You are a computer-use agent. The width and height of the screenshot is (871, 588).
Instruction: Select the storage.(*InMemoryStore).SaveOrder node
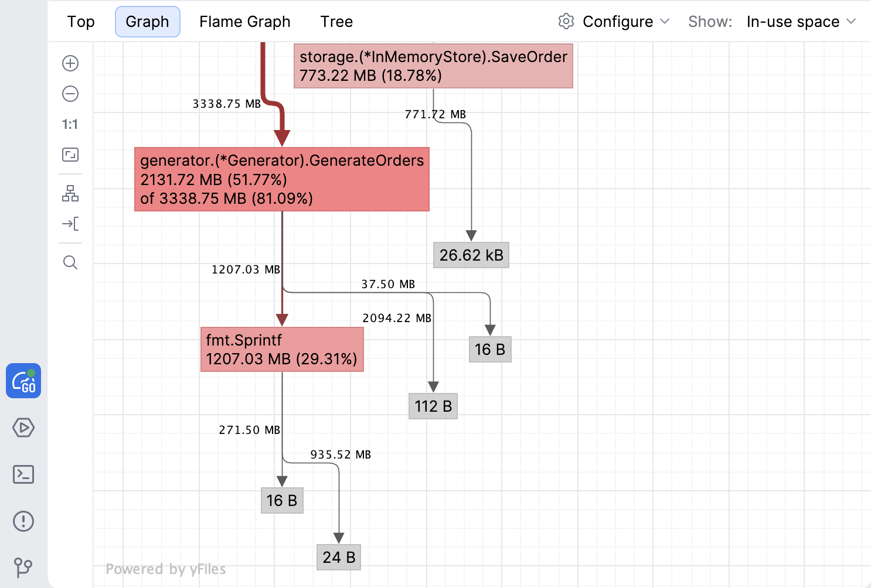pyautogui.click(x=433, y=66)
